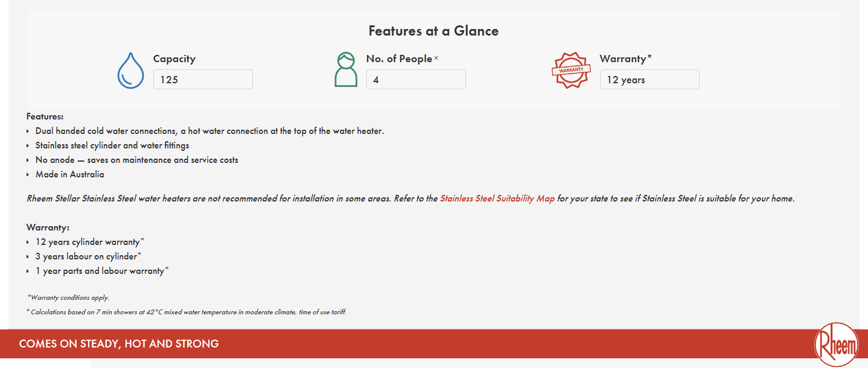Click the blue water drop Capacity icon

click(130, 71)
